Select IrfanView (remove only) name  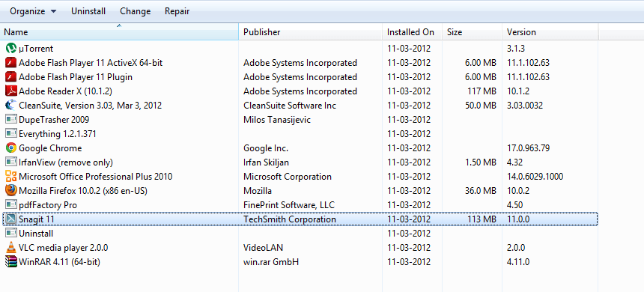click(66, 162)
